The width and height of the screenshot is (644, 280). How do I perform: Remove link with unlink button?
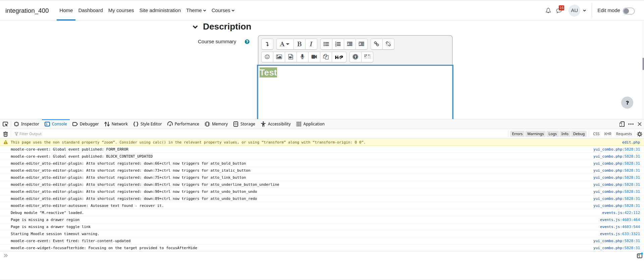pos(388,44)
